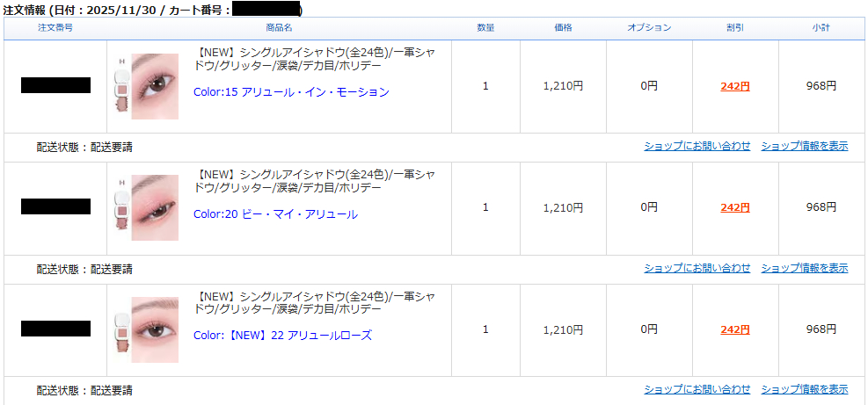This screenshot has height=405, width=868.
Task: Open thumbnail of Color:15 eyeshadow product
Action: [x=147, y=86]
